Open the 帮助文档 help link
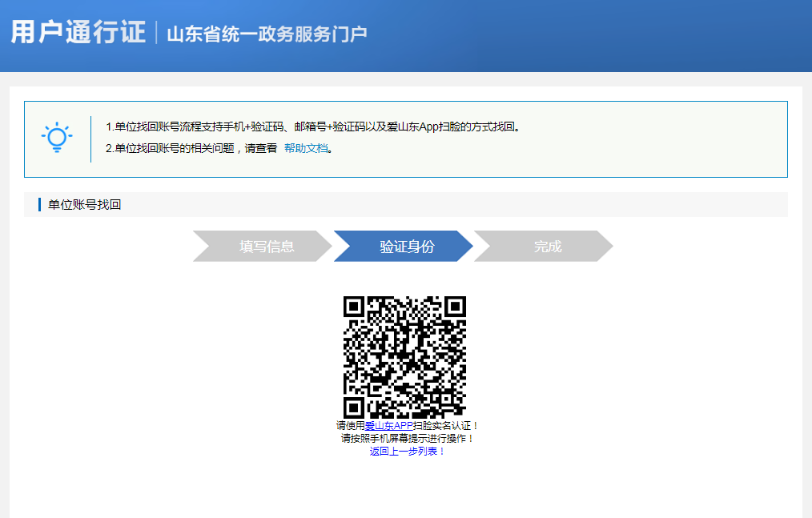The height and width of the screenshot is (518, 812). tap(306, 148)
